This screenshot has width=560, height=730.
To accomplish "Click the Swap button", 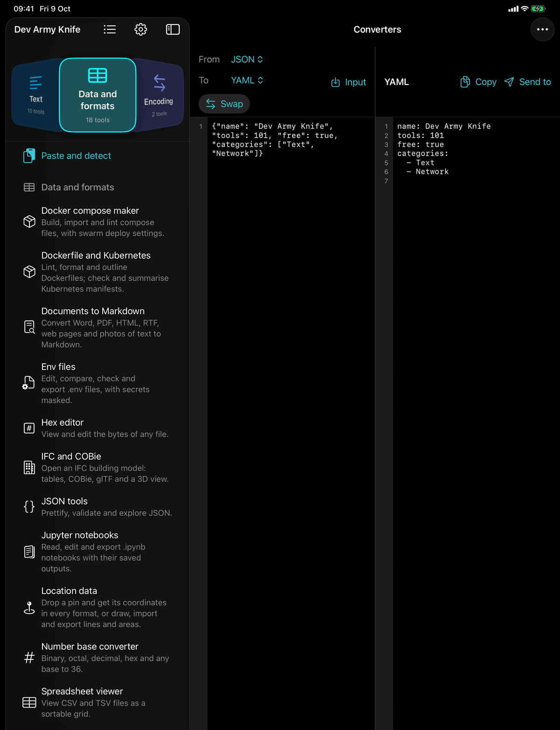I will (224, 104).
